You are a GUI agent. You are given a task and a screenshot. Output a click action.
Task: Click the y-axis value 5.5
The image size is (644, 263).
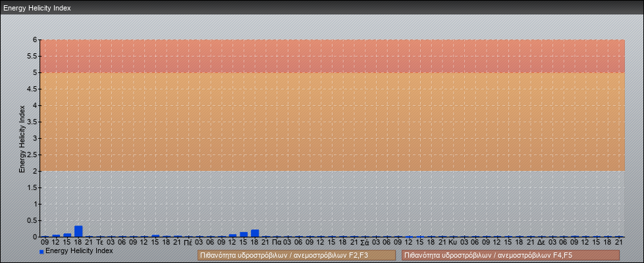pyautogui.click(x=33, y=56)
